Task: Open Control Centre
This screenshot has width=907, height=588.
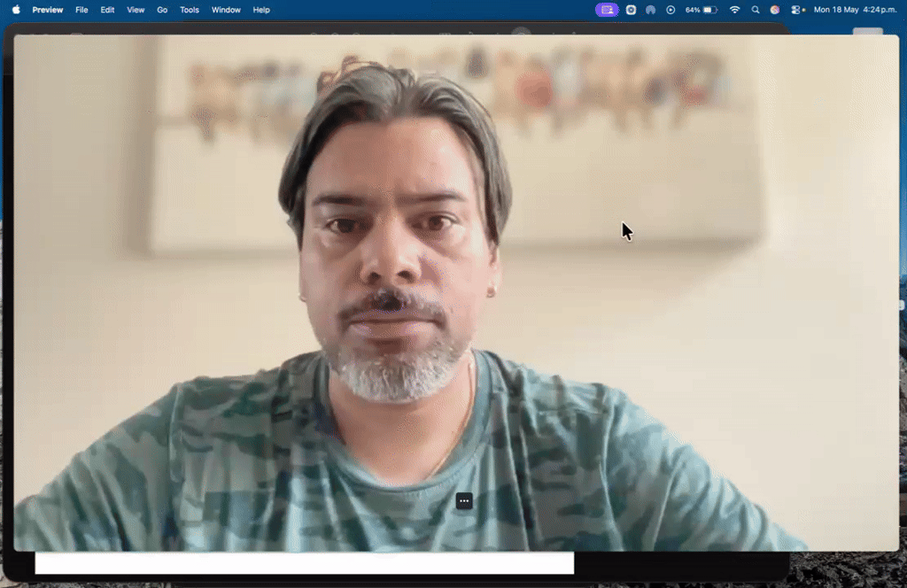Action: [798, 10]
